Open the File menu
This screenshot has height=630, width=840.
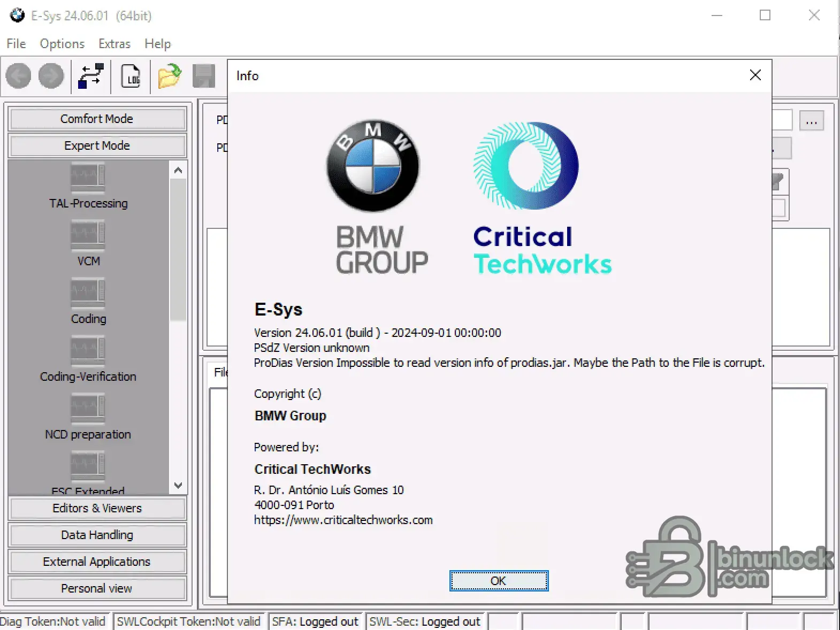16,44
